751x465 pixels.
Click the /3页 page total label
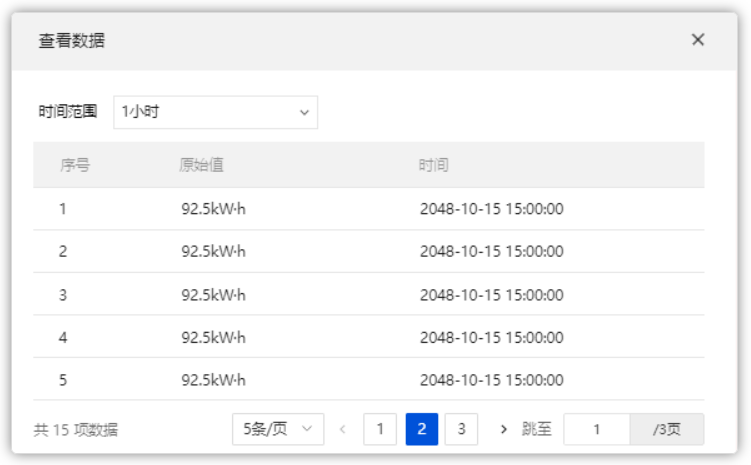[x=667, y=429]
